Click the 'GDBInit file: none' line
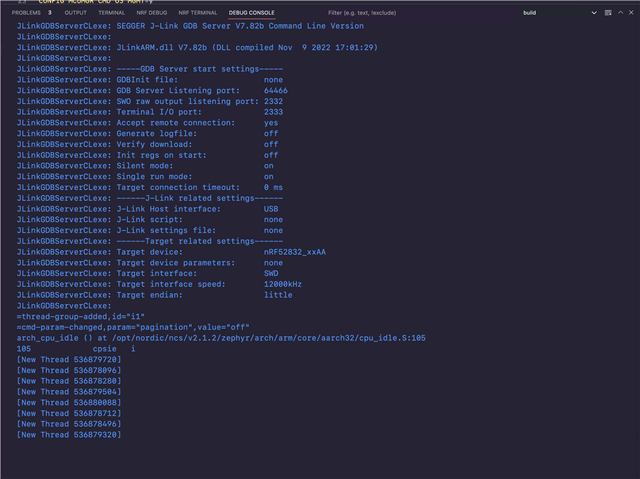The width and height of the screenshot is (640, 479). (x=150, y=80)
